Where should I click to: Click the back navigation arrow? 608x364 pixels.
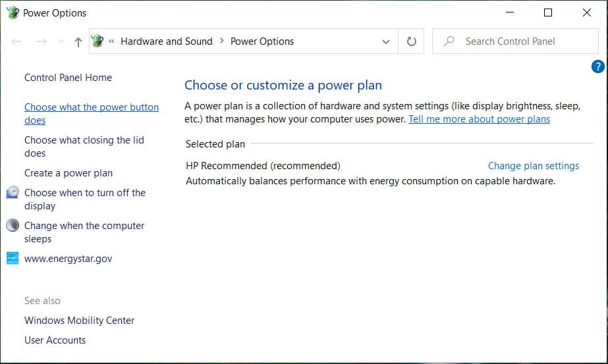pyautogui.click(x=17, y=41)
